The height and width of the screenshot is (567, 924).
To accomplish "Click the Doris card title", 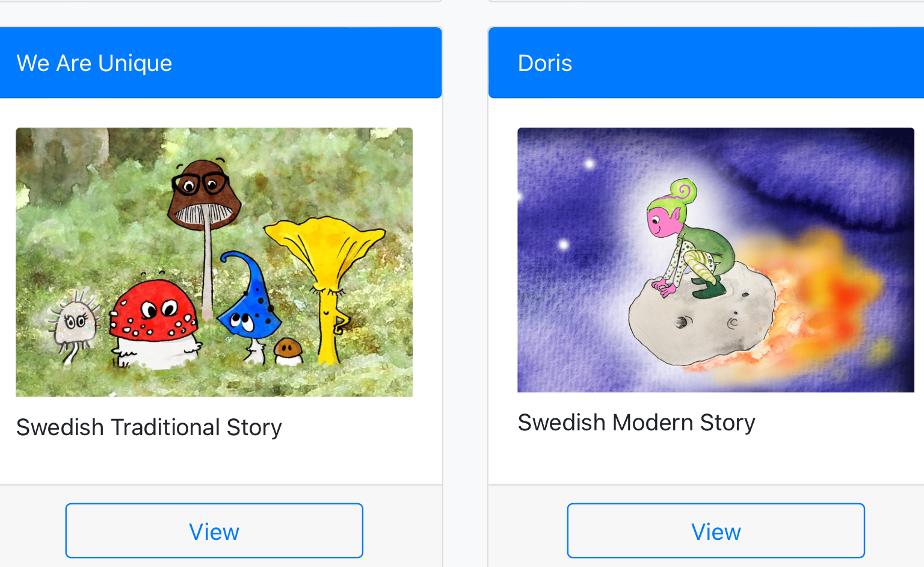I will (x=545, y=63).
